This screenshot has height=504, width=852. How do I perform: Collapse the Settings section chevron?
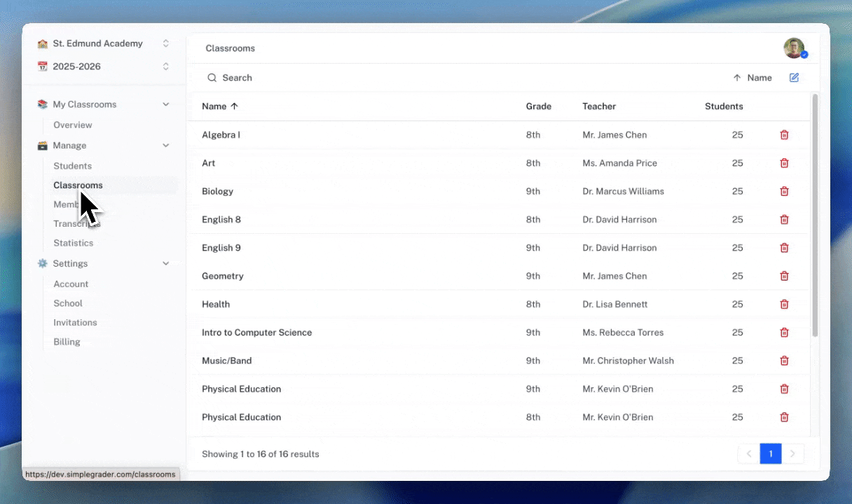(165, 263)
